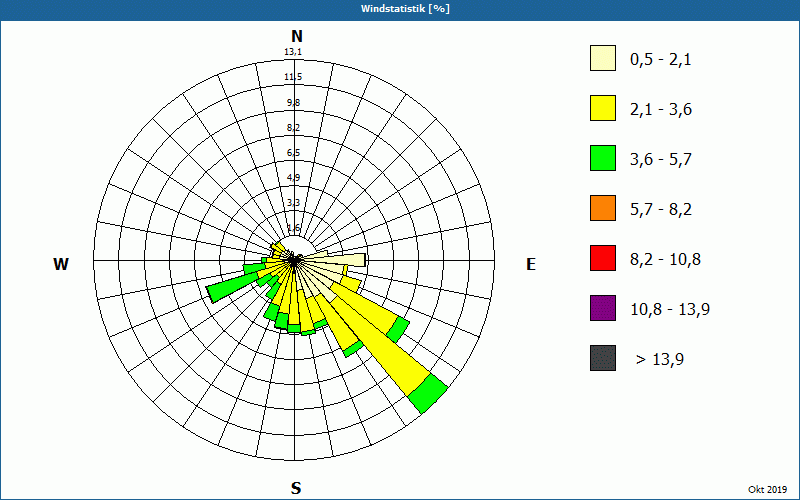Click the dark gray > 13,9 legend swatch
The image size is (800, 500).
603,358
